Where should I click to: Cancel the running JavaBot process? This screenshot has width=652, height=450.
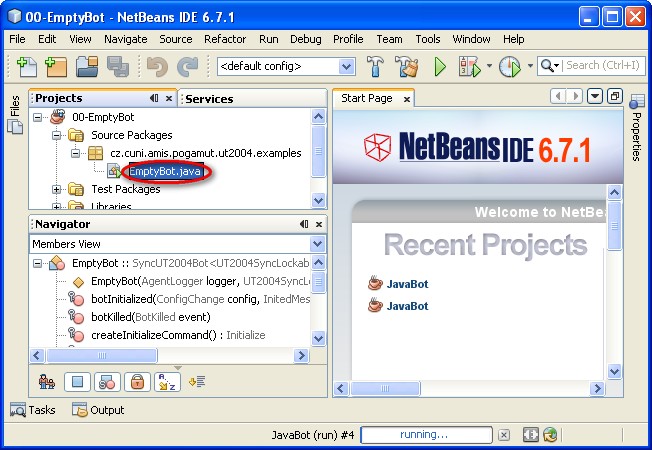click(x=504, y=435)
